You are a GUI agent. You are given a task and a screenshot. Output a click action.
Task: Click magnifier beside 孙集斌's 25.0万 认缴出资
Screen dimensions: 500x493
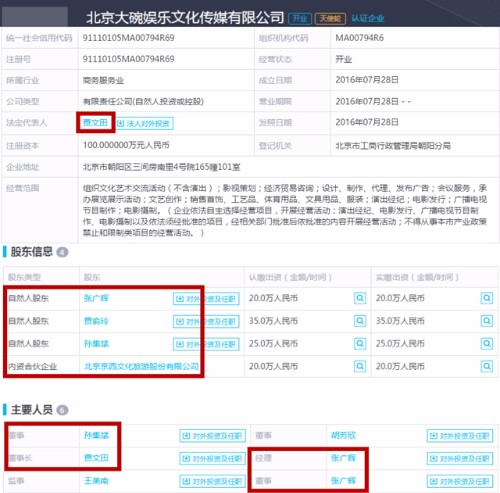(x=360, y=344)
